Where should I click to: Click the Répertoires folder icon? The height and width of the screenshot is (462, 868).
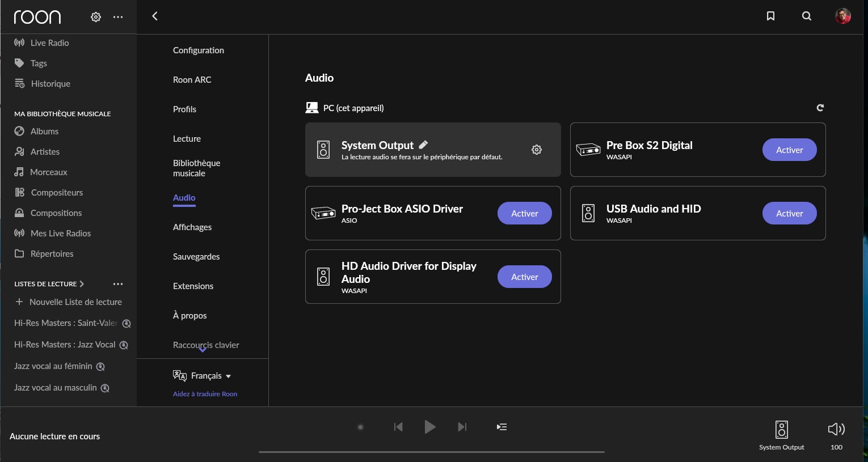tap(19, 253)
